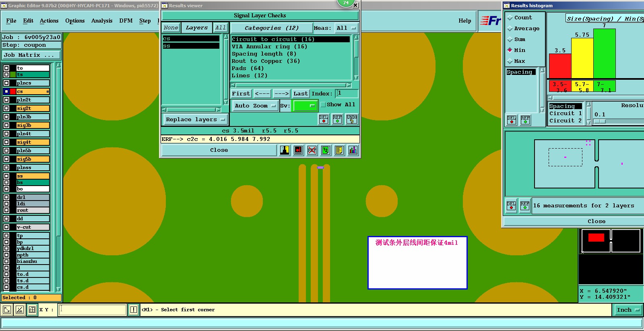This screenshot has height=331, width=644.
Task: Open the green Sv color dropdown
Action: click(305, 106)
